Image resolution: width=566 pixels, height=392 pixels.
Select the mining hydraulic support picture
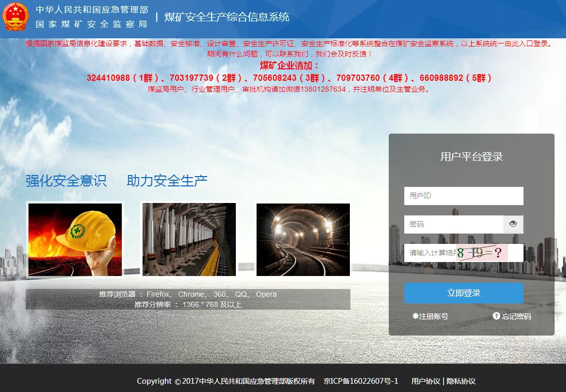(x=189, y=239)
